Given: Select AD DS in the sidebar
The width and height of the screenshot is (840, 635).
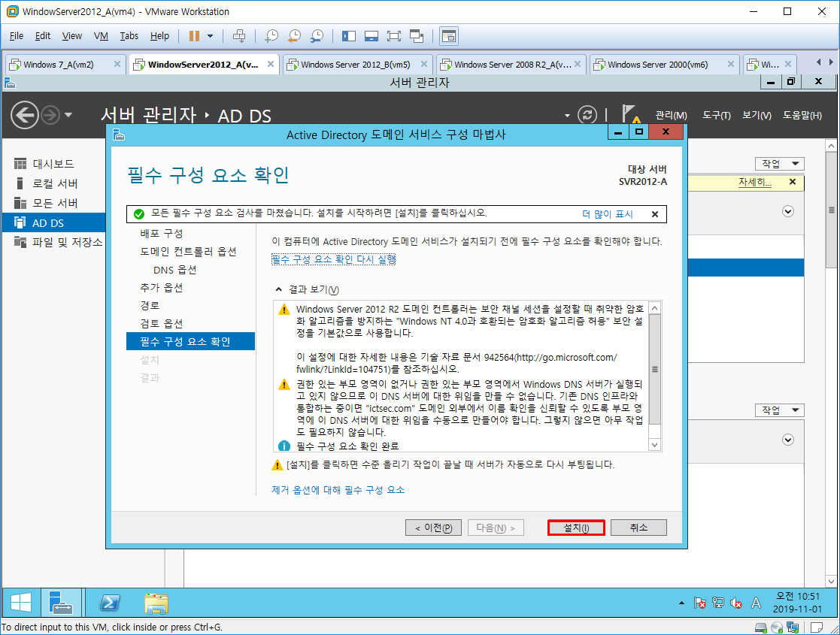Looking at the screenshot, I should [x=53, y=222].
